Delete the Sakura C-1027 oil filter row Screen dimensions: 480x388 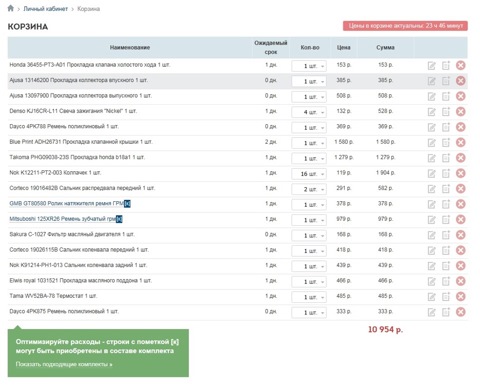(x=460, y=235)
